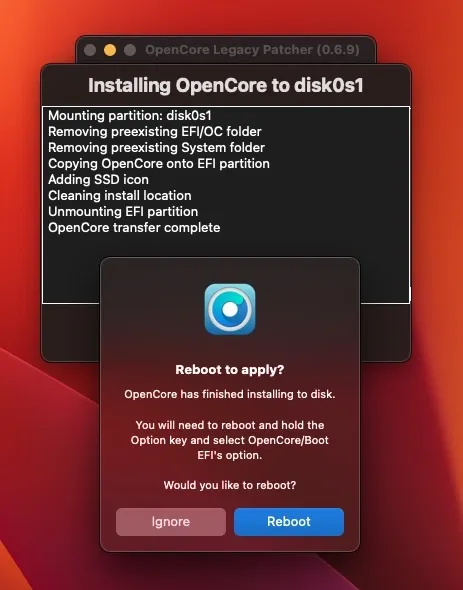Click the 'Removing preexisting System folder' log entry

pos(156,148)
